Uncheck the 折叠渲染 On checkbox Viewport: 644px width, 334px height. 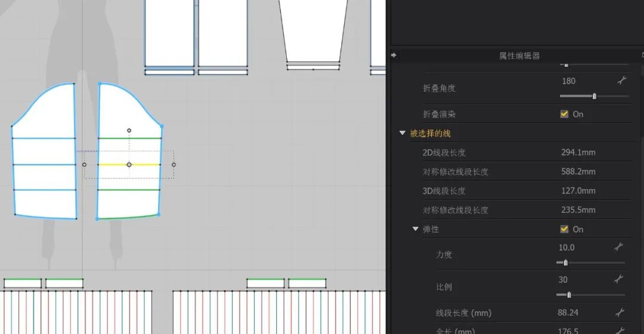564,114
